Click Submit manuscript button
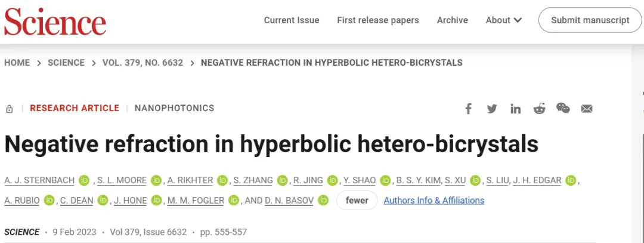The image size is (644, 243). (590, 20)
